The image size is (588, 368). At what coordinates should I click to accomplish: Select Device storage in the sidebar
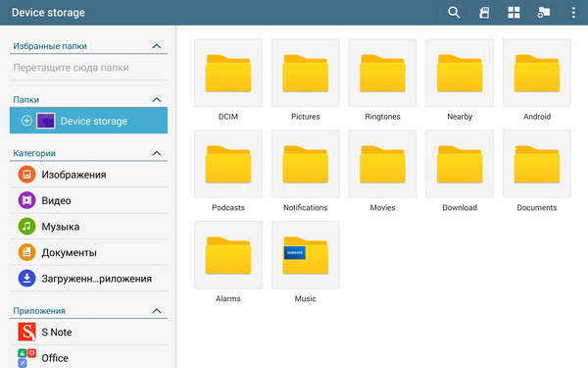pyautogui.click(x=88, y=121)
